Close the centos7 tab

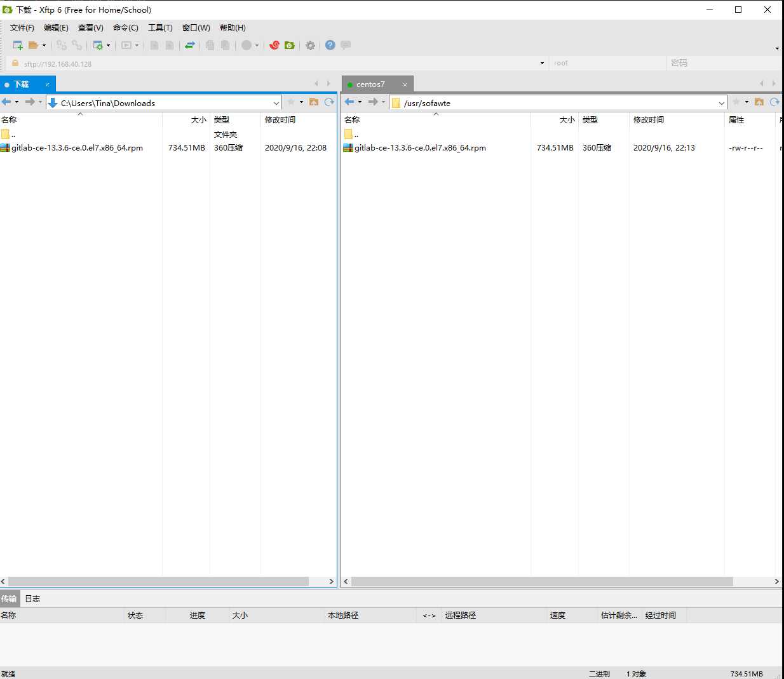[x=405, y=84]
